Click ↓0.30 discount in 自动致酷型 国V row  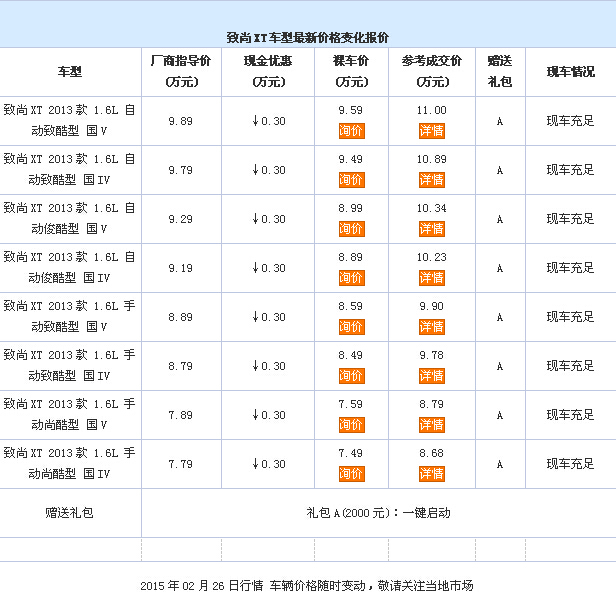pos(269,121)
